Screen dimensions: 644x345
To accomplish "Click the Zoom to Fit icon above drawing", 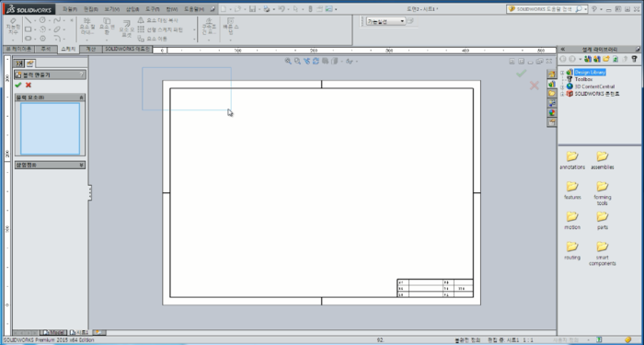I will point(288,62).
